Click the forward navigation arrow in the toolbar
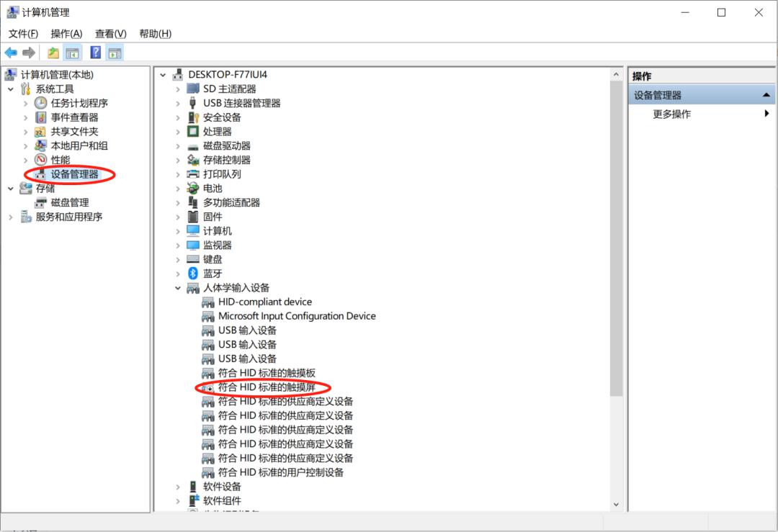 (27, 52)
